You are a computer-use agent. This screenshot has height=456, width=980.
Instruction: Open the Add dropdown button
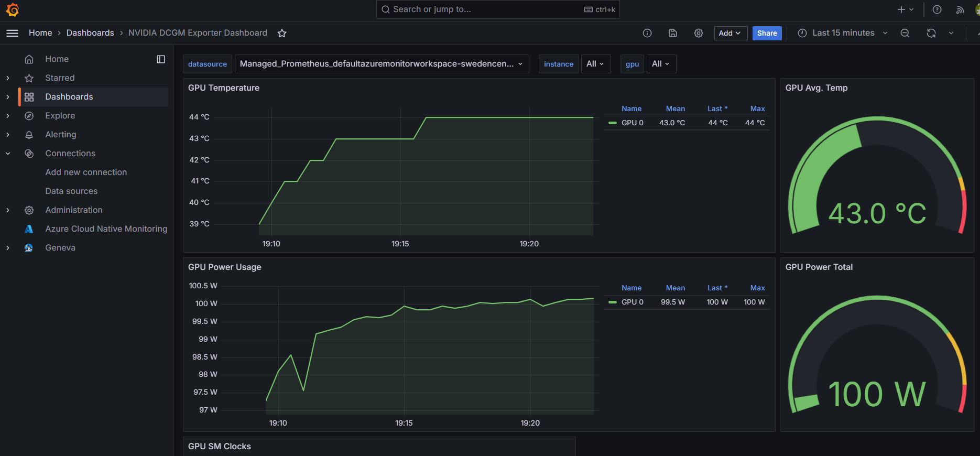tap(729, 33)
